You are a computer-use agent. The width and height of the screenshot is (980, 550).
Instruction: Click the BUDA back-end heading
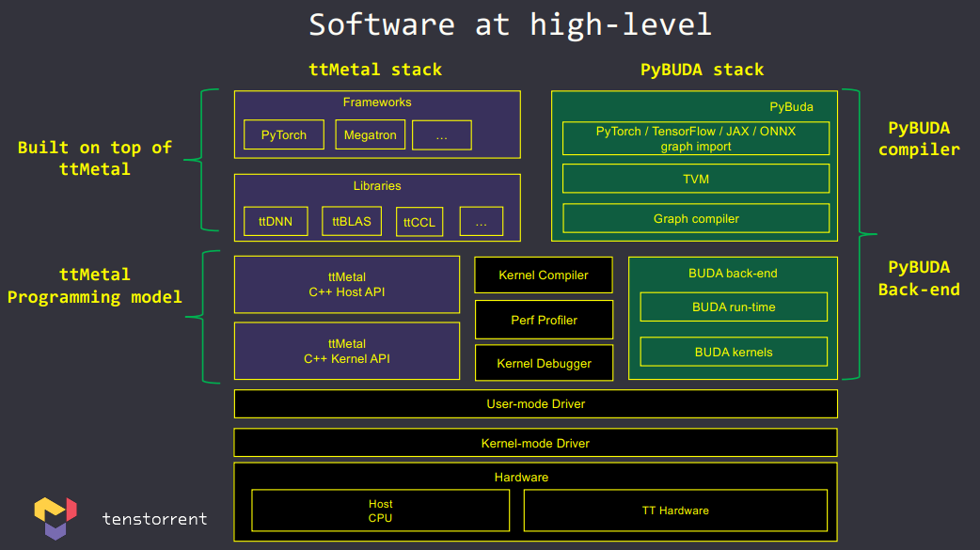(733, 274)
